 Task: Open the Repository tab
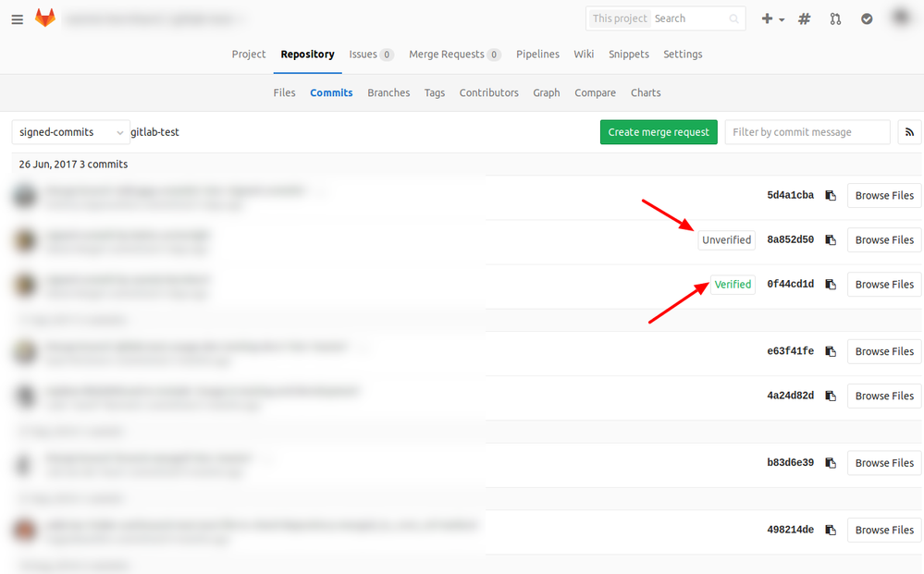(308, 55)
